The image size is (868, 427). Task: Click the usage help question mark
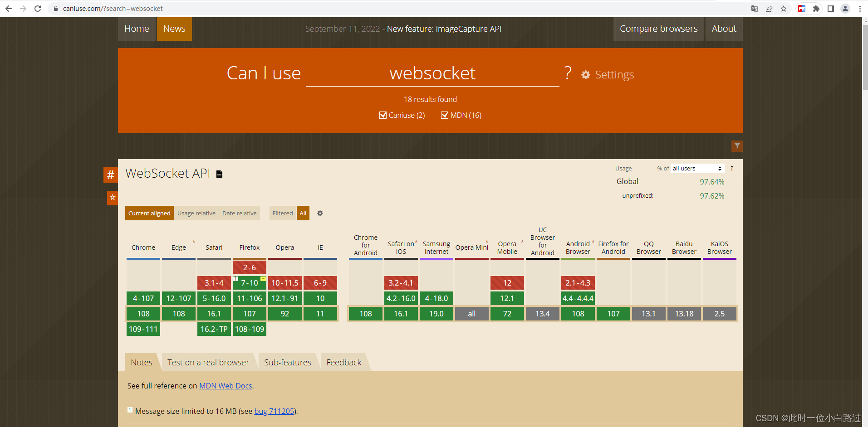[x=731, y=168]
